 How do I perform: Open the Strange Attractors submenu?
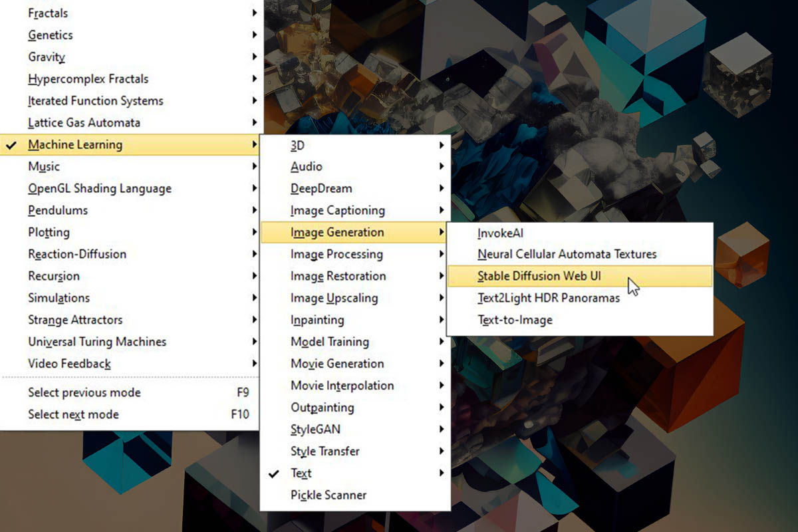click(x=75, y=320)
